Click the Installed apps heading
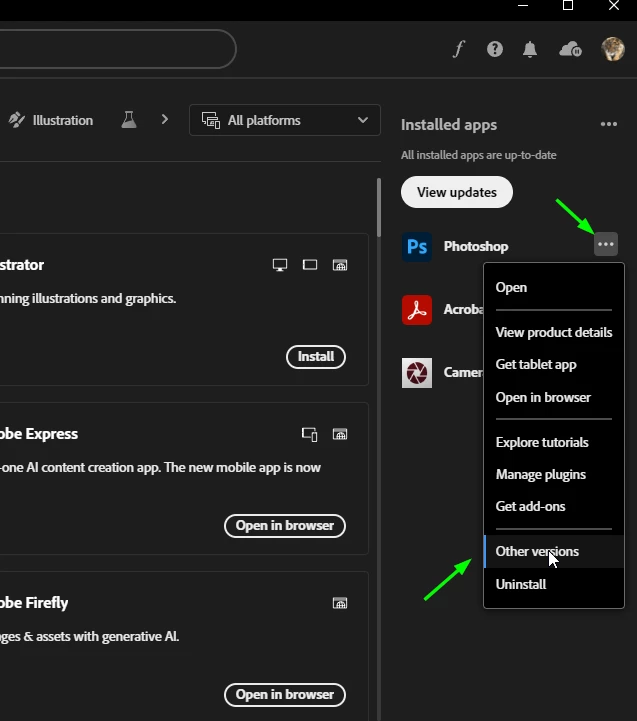This screenshot has height=721, width=637. tap(449, 125)
